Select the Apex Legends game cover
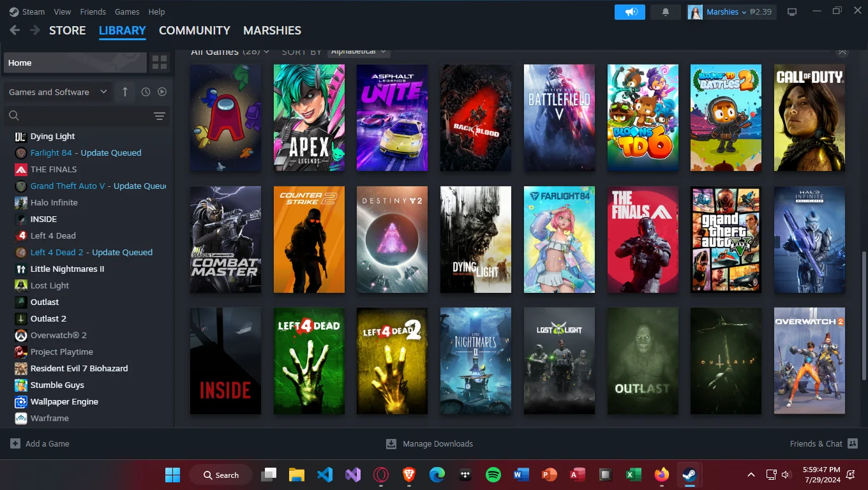 click(x=309, y=117)
